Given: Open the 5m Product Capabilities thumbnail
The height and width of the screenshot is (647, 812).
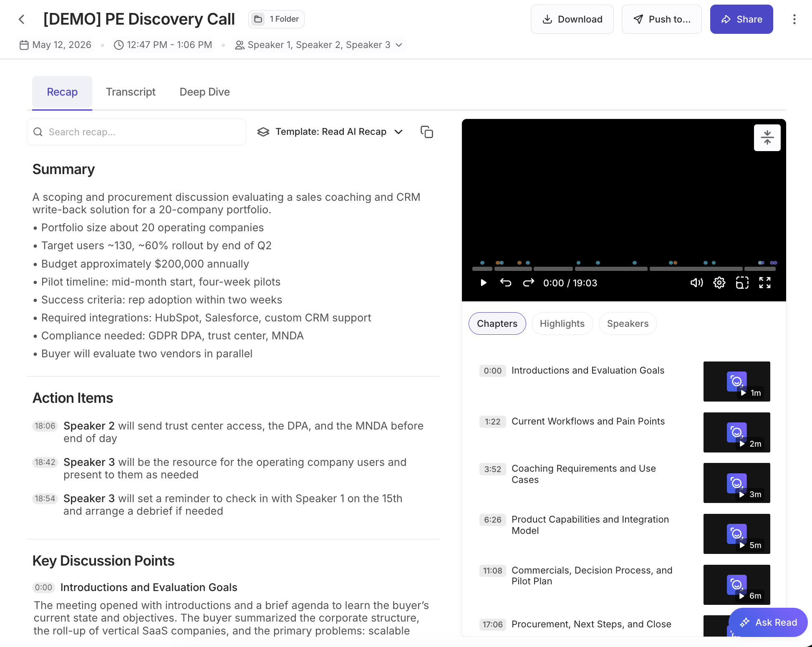Looking at the screenshot, I should coord(736,534).
